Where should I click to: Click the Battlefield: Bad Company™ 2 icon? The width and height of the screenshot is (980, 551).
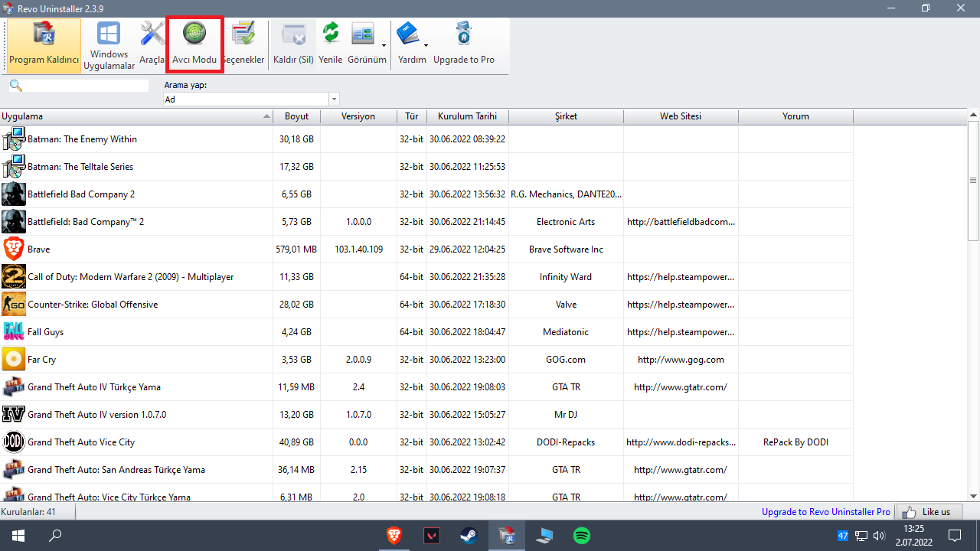[x=14, y=222]
